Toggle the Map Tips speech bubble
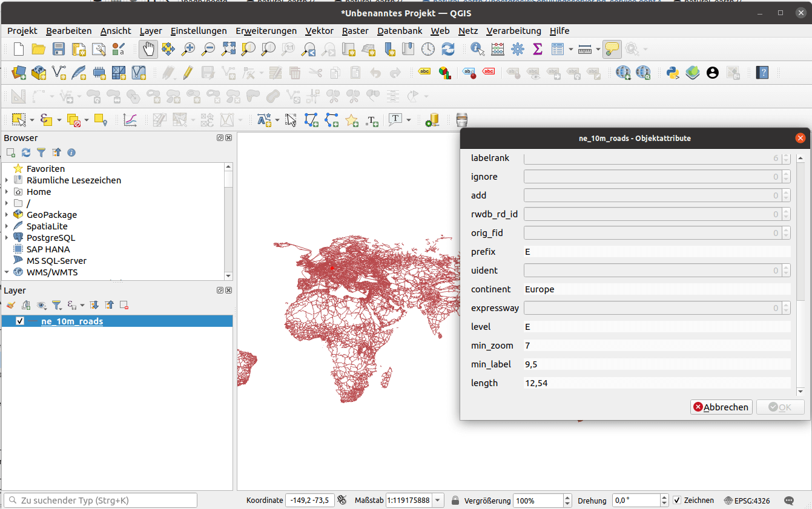This screenshot has height=509, width=812. (612, 49)
